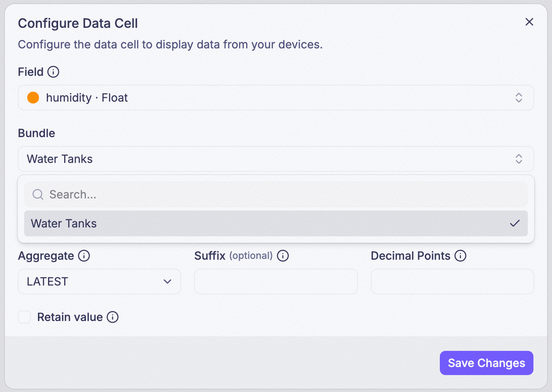Click the Aggregate dropdown chevron arrow
This screenshot has width=552, height=392.
167,281
